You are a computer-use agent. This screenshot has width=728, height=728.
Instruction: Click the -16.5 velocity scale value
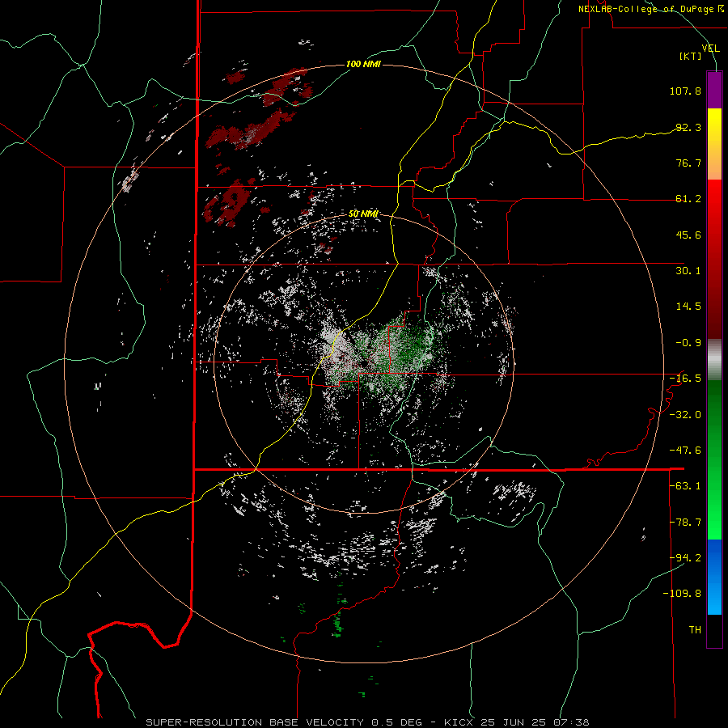tap(685, 379)
